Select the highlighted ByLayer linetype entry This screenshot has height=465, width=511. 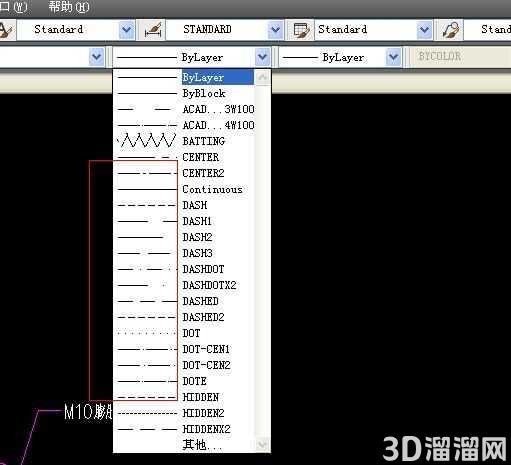184,77
